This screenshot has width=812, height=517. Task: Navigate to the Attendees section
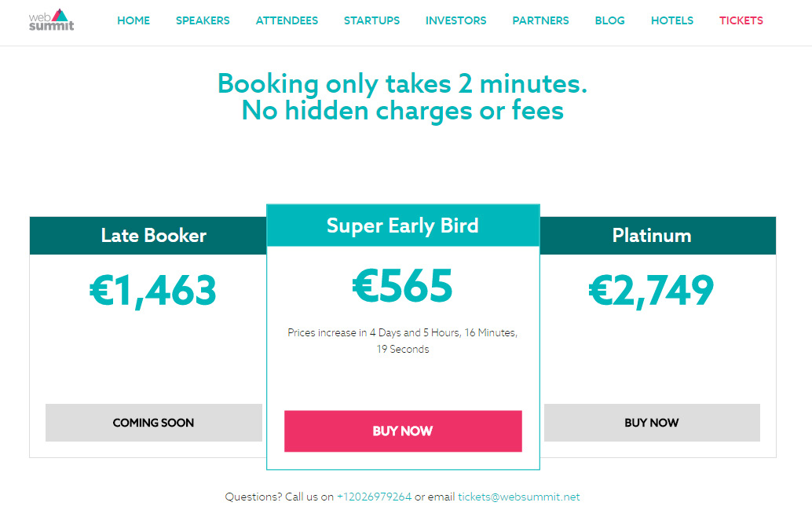click(287, 20)
